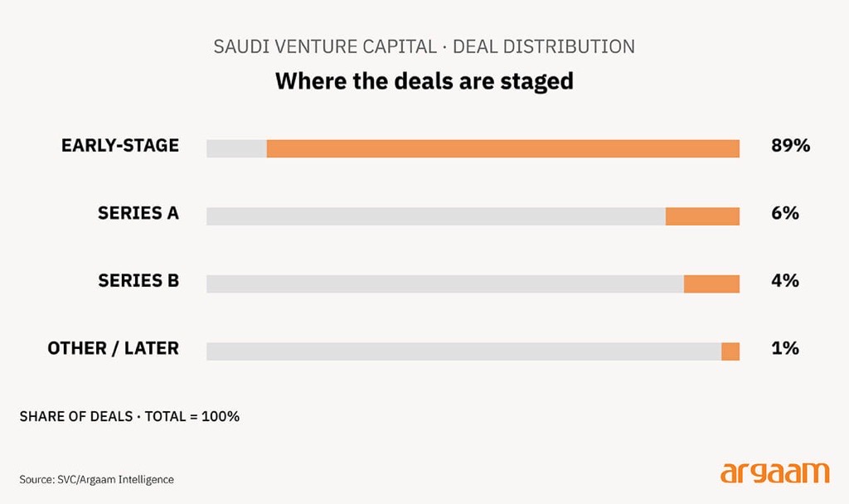Click the 89% value label

790,146
